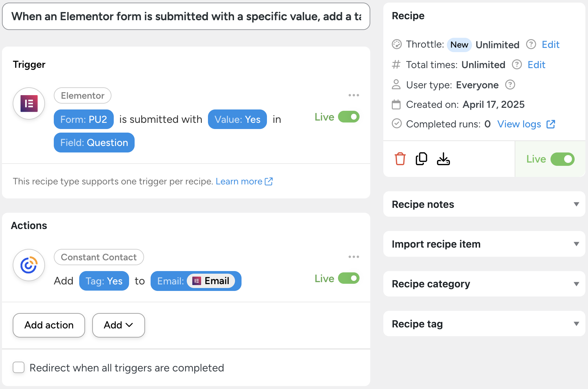Click the Add action button
The height and width of the screenshot is (389, 588).
point(49,325)
